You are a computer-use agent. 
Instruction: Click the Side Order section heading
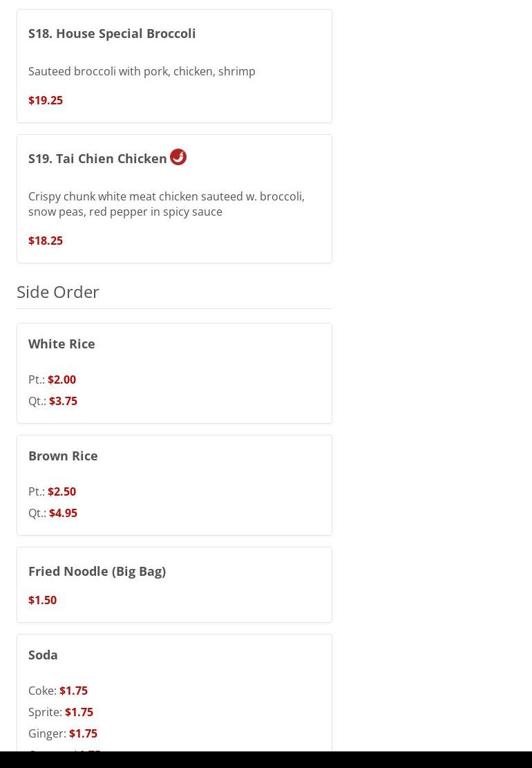(58, 292)
